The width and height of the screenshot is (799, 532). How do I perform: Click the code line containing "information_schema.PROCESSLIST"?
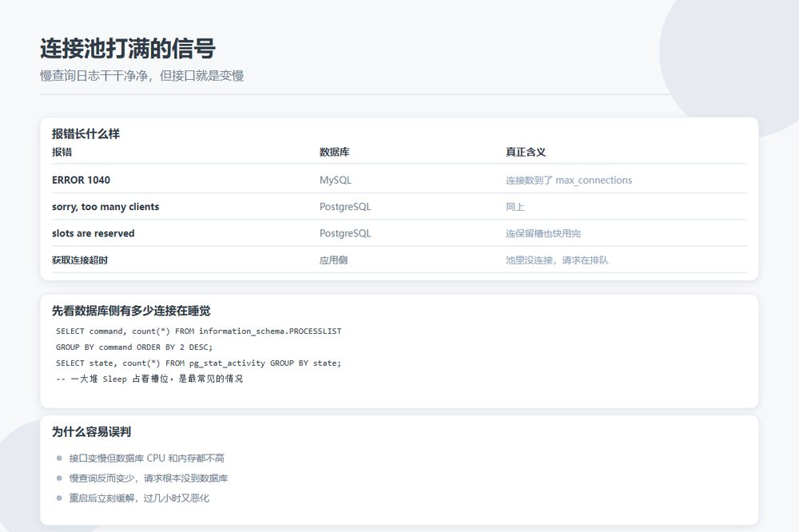tap(199, 332)
